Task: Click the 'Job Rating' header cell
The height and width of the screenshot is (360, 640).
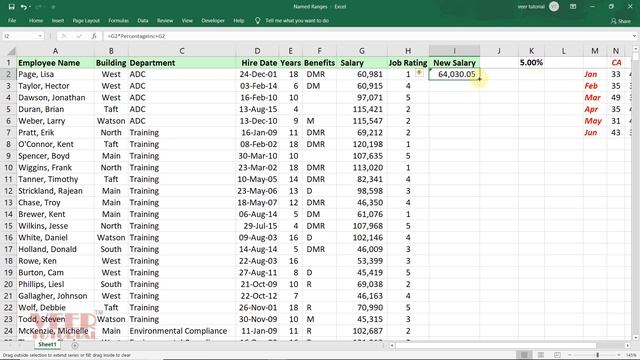Action: click(x=408, y=63)
